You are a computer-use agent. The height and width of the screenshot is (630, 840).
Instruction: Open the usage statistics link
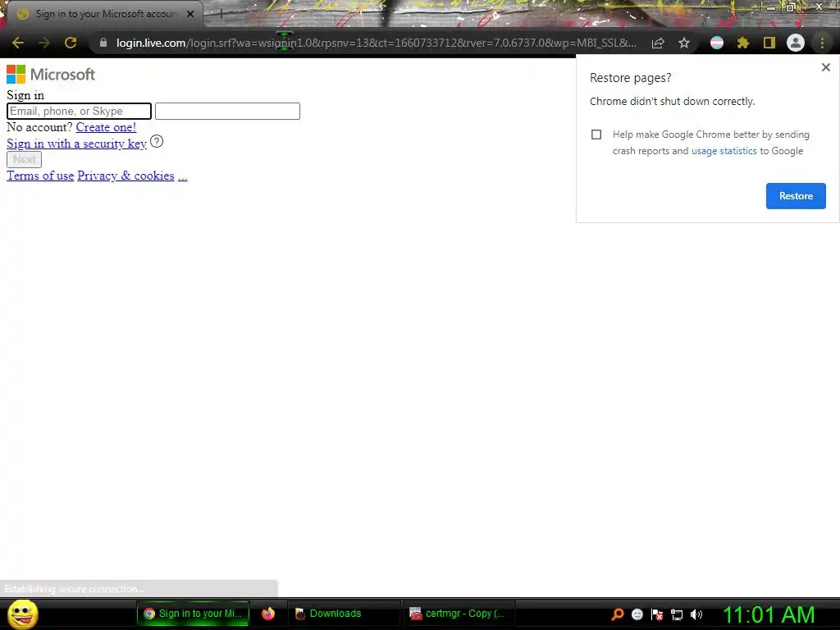(724, 151)
